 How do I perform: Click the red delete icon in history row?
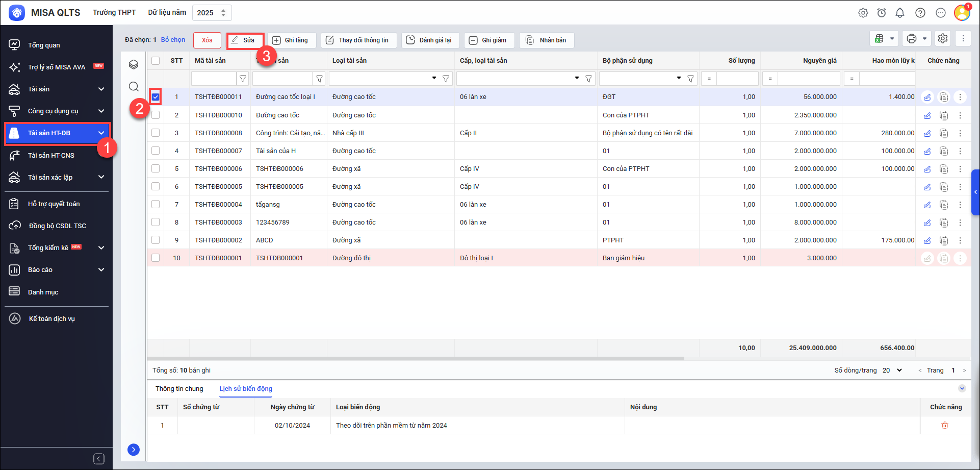click(x=945, y=425)
